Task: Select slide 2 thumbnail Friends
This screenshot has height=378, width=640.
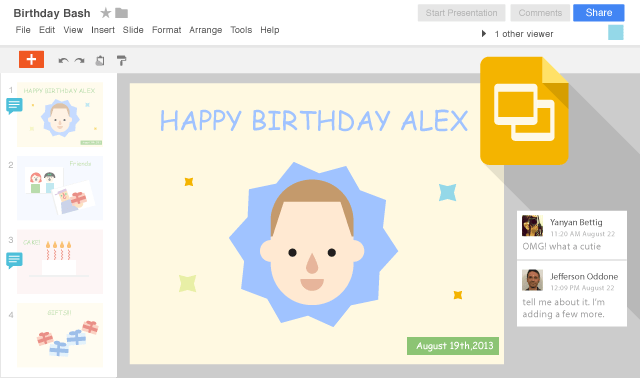Action: coord(60,188)
